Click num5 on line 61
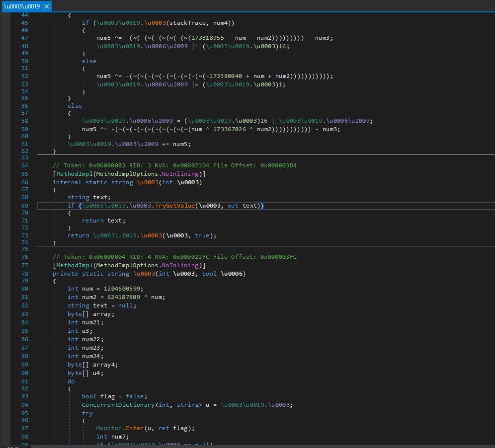The width and height of the screenshot is (495, 448). [x=180, y=144]
